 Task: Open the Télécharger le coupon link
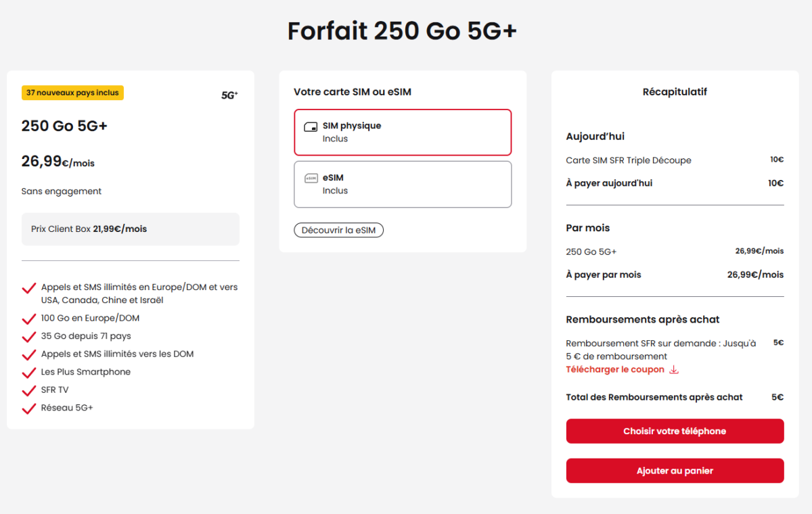[x=615, y=370]
